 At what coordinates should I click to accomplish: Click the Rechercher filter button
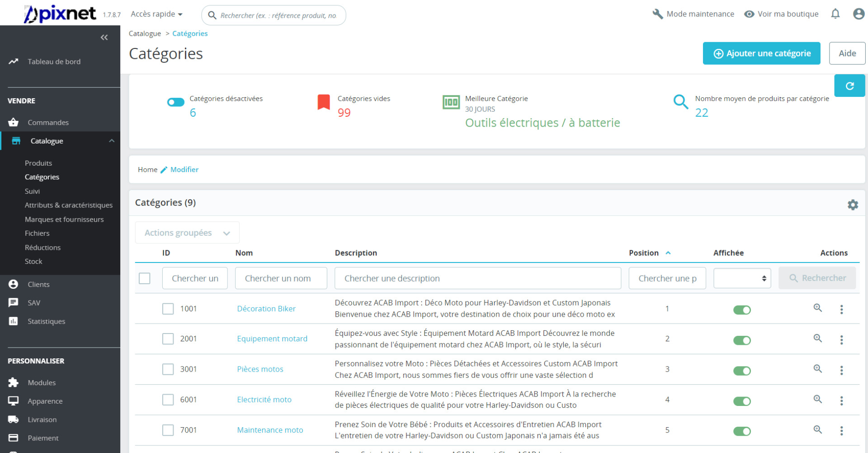(x=817, y=278)
